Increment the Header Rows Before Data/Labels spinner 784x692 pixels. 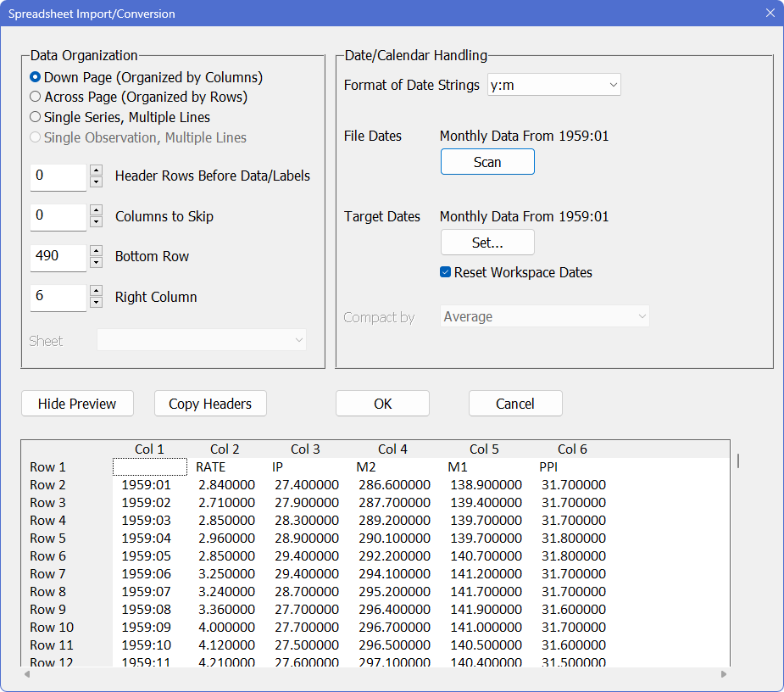pos(96,171)
